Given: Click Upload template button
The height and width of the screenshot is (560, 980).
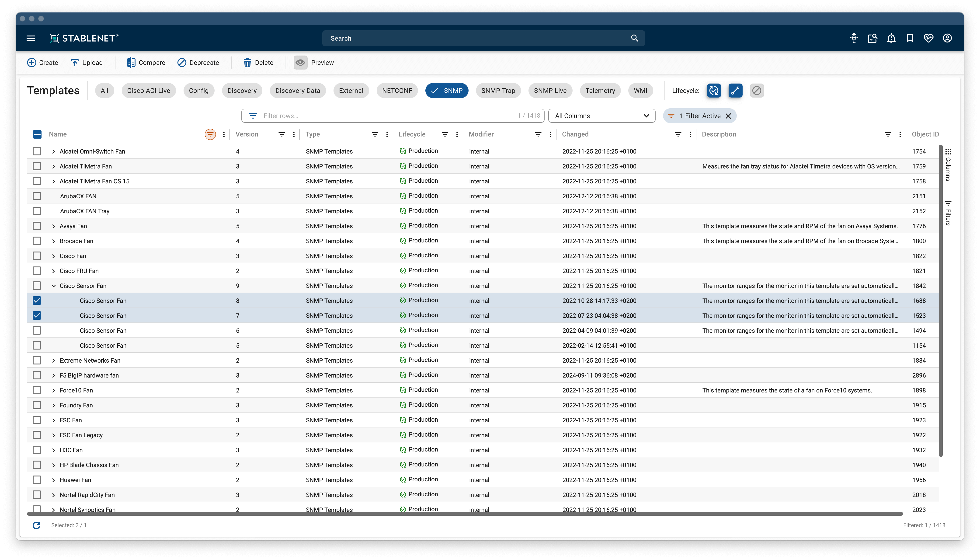Looking at the screenshot, I should (87, 63).
